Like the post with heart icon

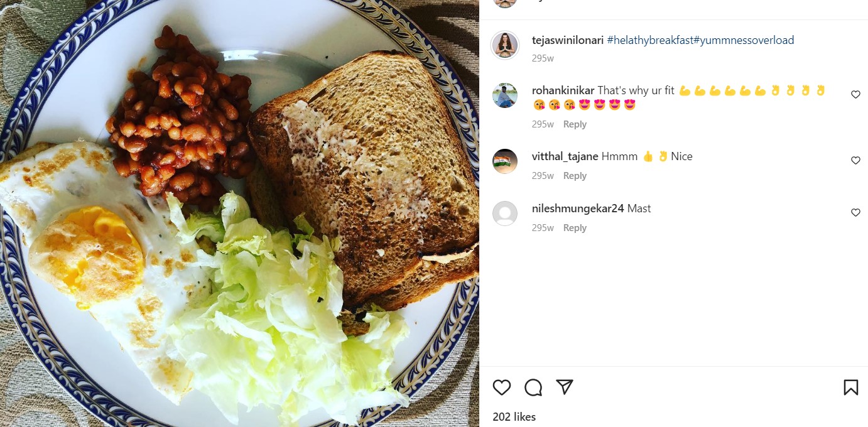(x=501, y=387)
